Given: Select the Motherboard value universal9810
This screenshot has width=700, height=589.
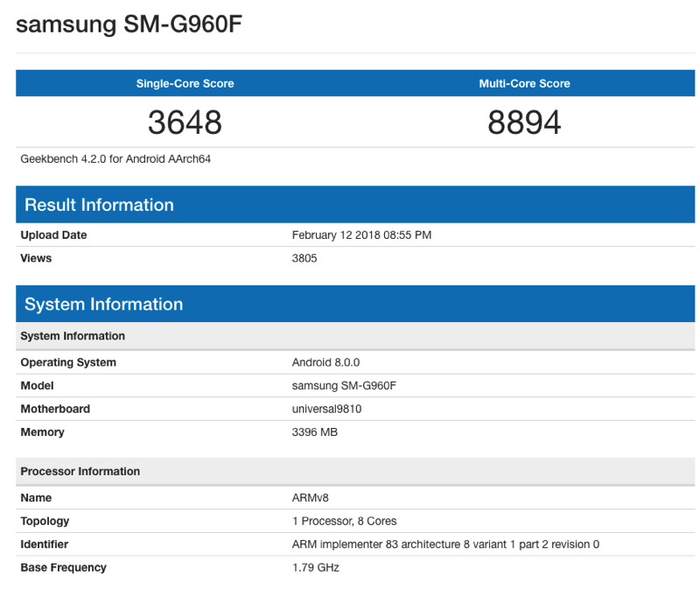Looking at the screenshot, I should point(326,409).
